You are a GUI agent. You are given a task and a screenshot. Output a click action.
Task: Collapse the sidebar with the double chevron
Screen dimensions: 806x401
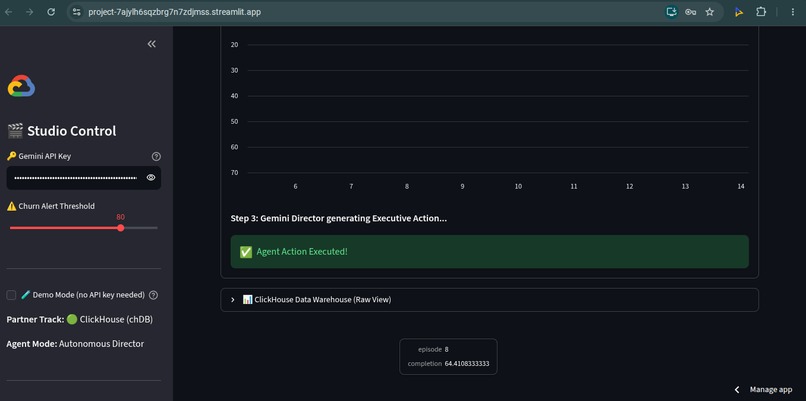152,44
